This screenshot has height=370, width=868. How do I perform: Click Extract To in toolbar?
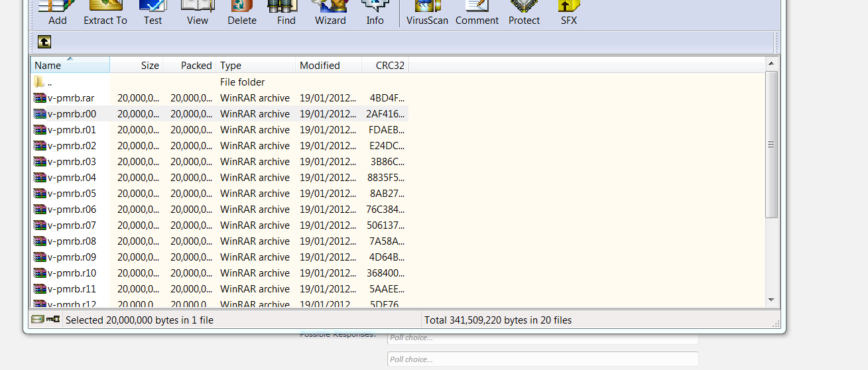(105, 13)
